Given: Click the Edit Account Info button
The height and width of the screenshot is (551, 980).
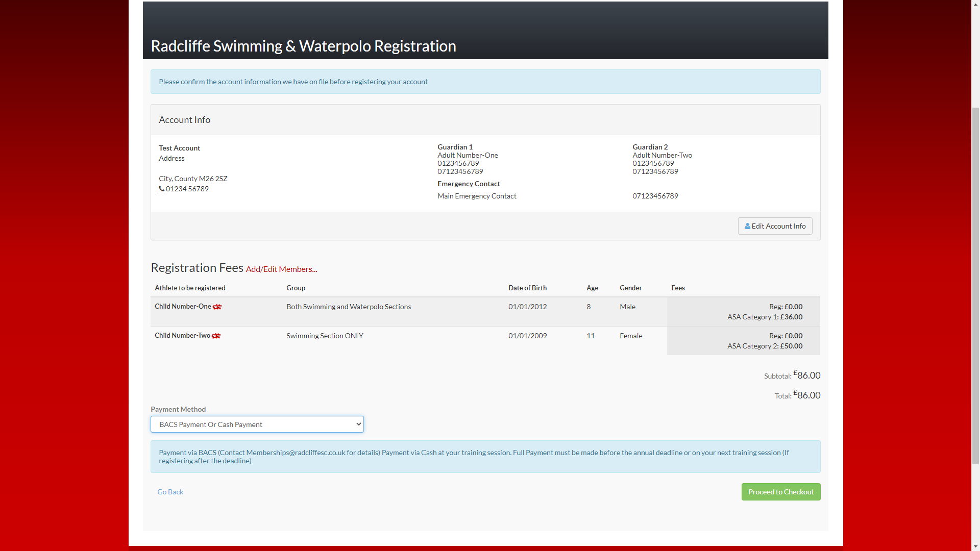Looking at the screenshot, I should pyautogui.click(x=775, y=226).
